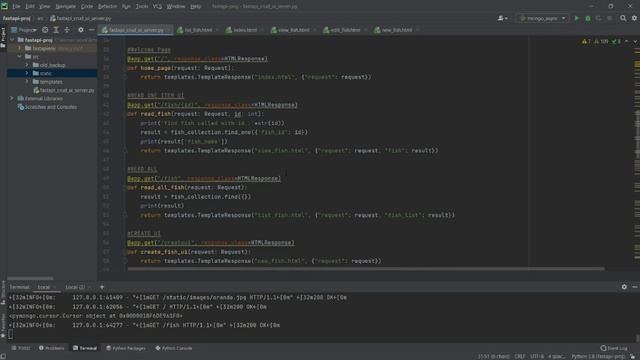This screenshot has width=640, height=360.
Task: Open the Tools menu
Action: coord(142,7)
